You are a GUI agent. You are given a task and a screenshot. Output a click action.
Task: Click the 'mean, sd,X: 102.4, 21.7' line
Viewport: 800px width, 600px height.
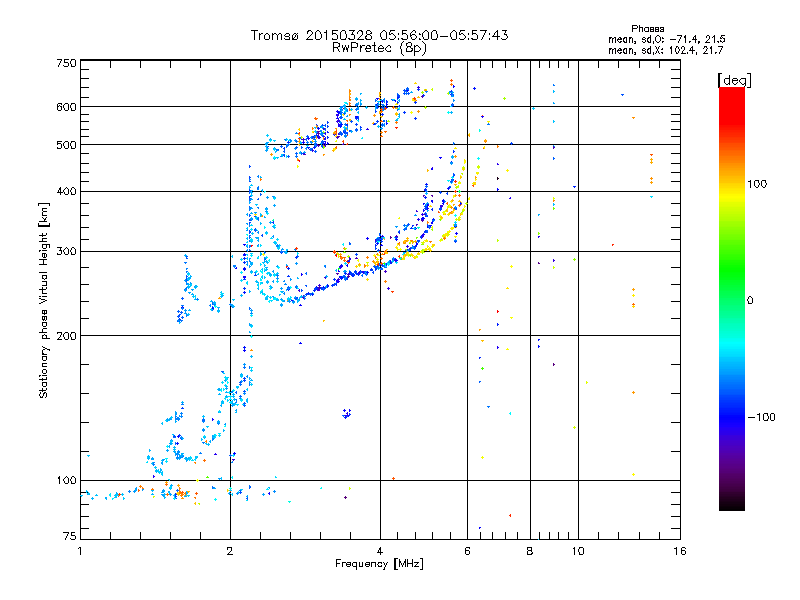[665, 50]
